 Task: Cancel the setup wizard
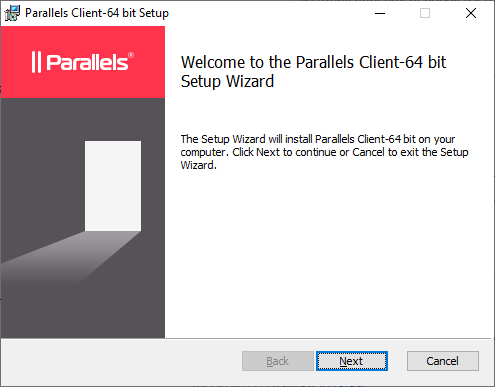pos(443,361)
